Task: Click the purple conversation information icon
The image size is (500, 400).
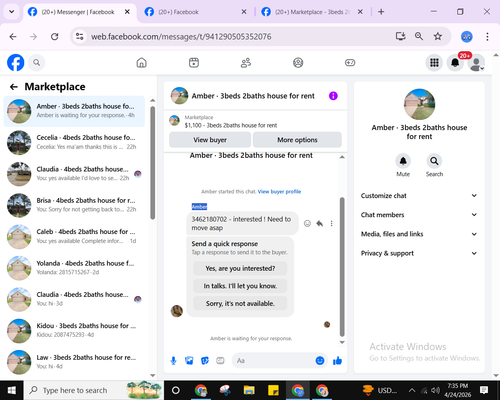Action: coord(333,96)
